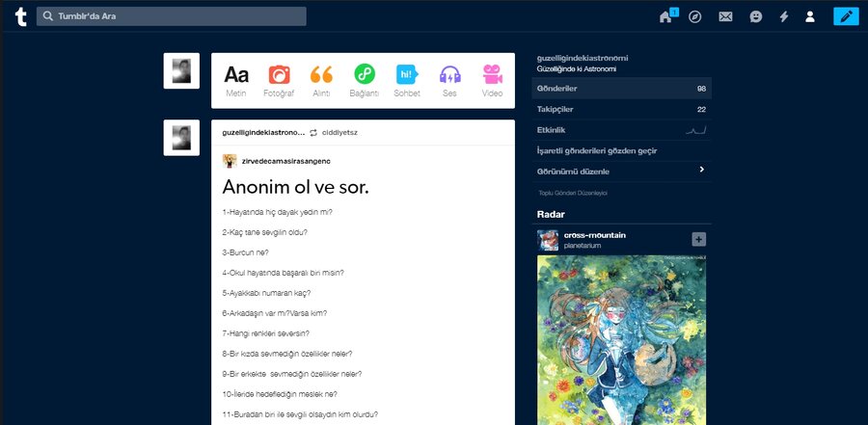Screen dimensions: 868x425
Task: Create a new Fotoğraf photo post
Action: pyautogui.click(x=279, y=81)
